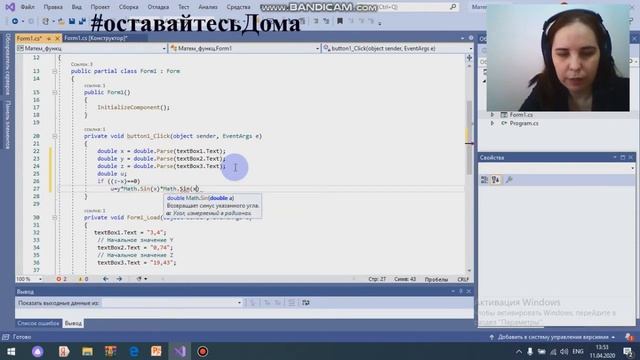Screen dimensions: 640x360
Task: Click the notifications icon in VS status bar
Action: (629, 337)
